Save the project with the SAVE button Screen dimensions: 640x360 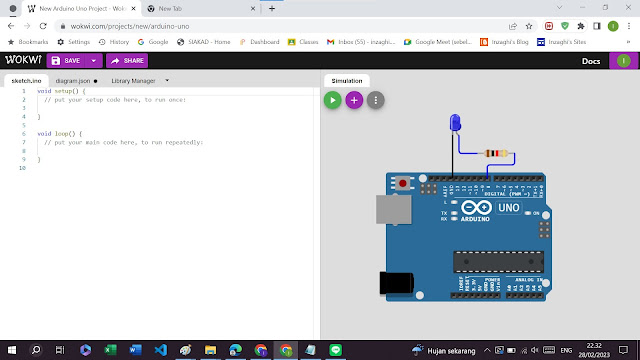pyautogui.click(x=66, y=61)
